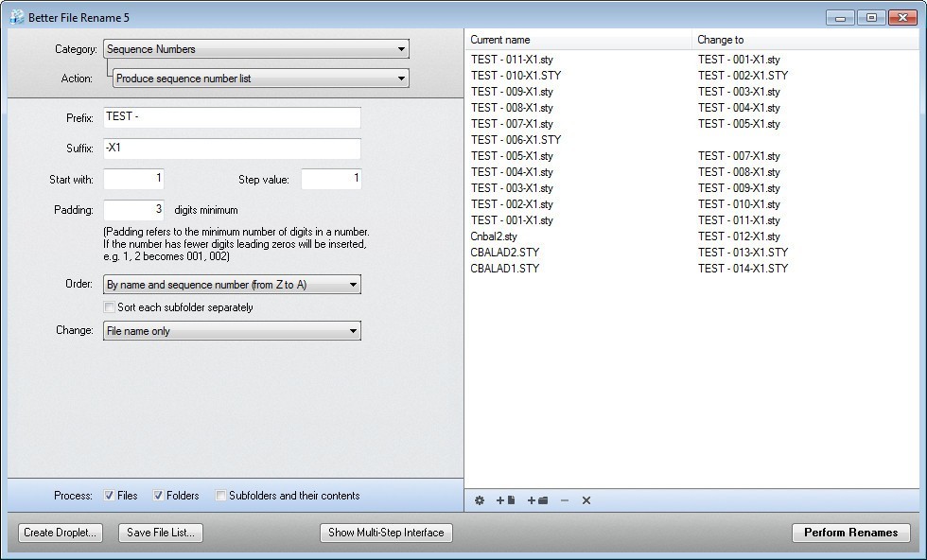The width and height of the screenshot is (927, 560).
Task: Select file TEST - 011-X1.sty
Action: 512,60
